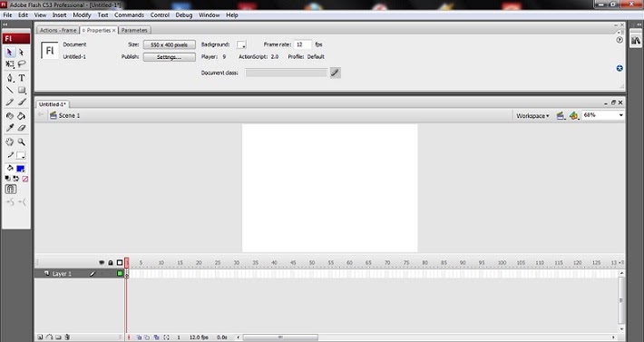Click the blue accessibility icon in Properties
The image size is (644, 342).
pos(620,68)
